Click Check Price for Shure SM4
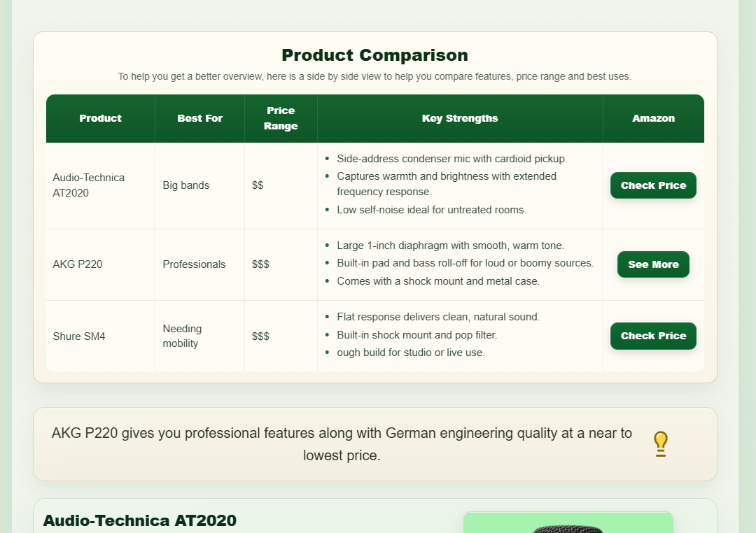 coord(653,336)
